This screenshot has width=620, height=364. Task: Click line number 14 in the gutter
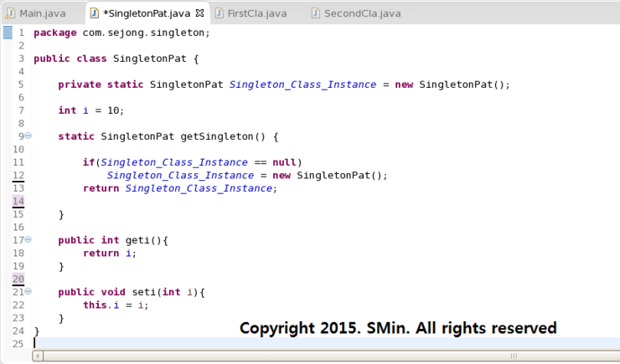click(x=18, y=201)
